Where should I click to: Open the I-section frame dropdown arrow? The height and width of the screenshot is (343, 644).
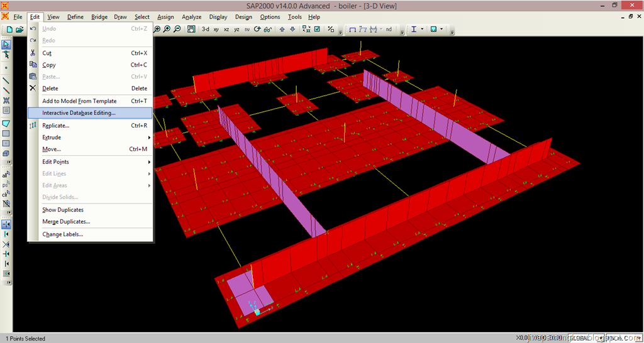coord(422,29)
